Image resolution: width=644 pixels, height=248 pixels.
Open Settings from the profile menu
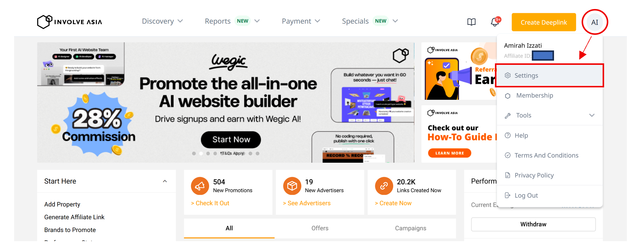pyautogui.click(x=550, y=75)
